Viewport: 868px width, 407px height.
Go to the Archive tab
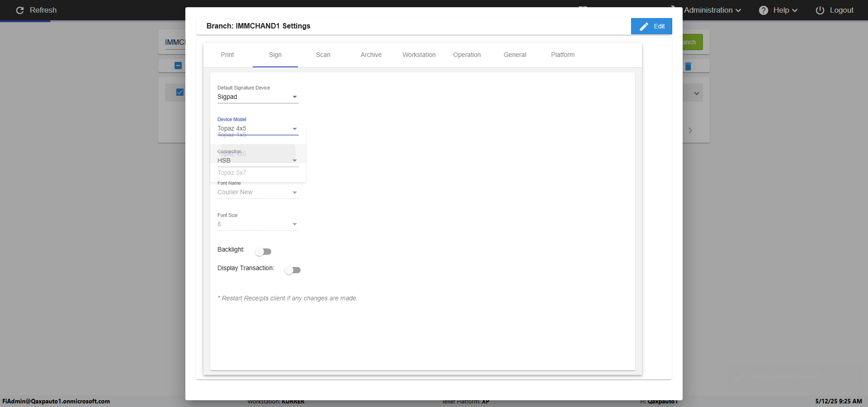point(371,55)
